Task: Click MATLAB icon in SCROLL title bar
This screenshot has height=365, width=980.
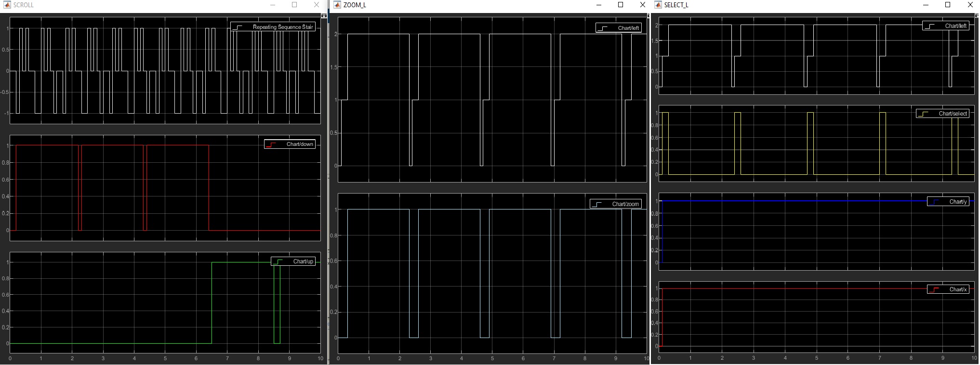Action: pos(7,5)
